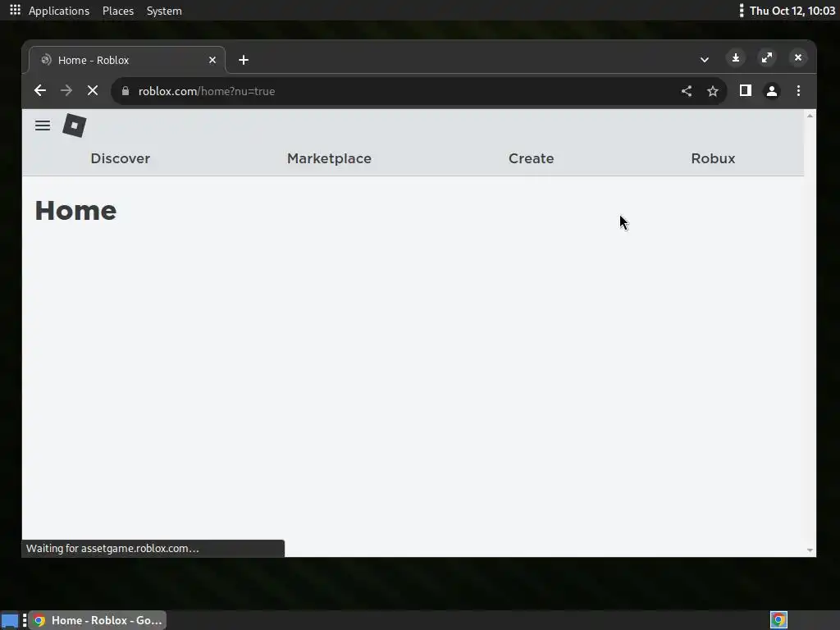Go to the Create page
840x630 pixels.
(x=532, y=158)
